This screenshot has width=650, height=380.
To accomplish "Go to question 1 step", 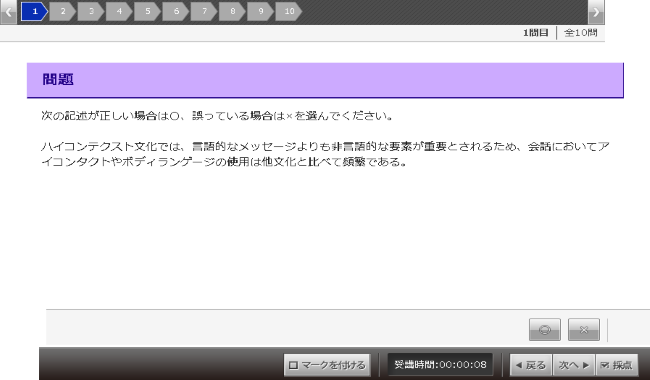I will pyautogui.click(x=34, y=11).
